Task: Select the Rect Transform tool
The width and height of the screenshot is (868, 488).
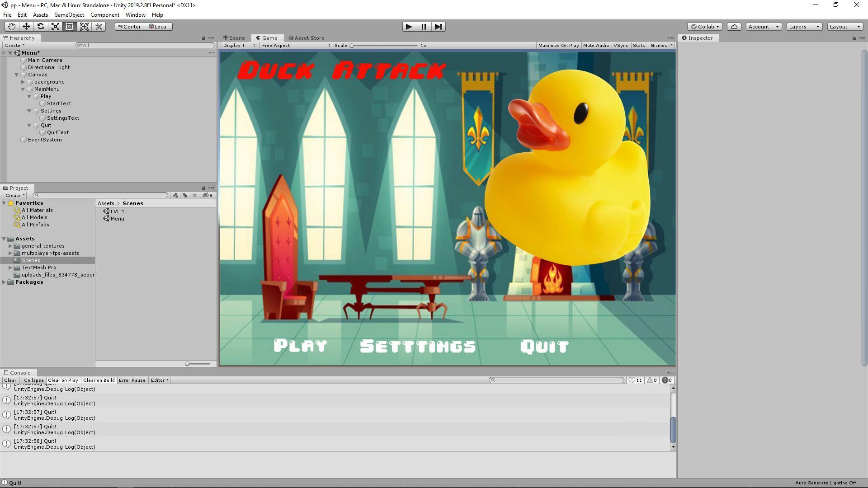Action: [70, 27]
